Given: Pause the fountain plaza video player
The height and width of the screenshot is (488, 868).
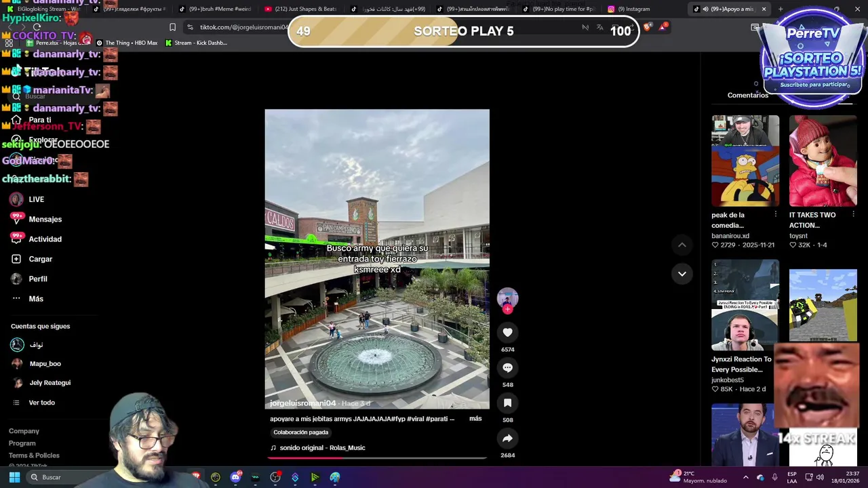Looking at the screenshot, I should [x=377, y=259].
